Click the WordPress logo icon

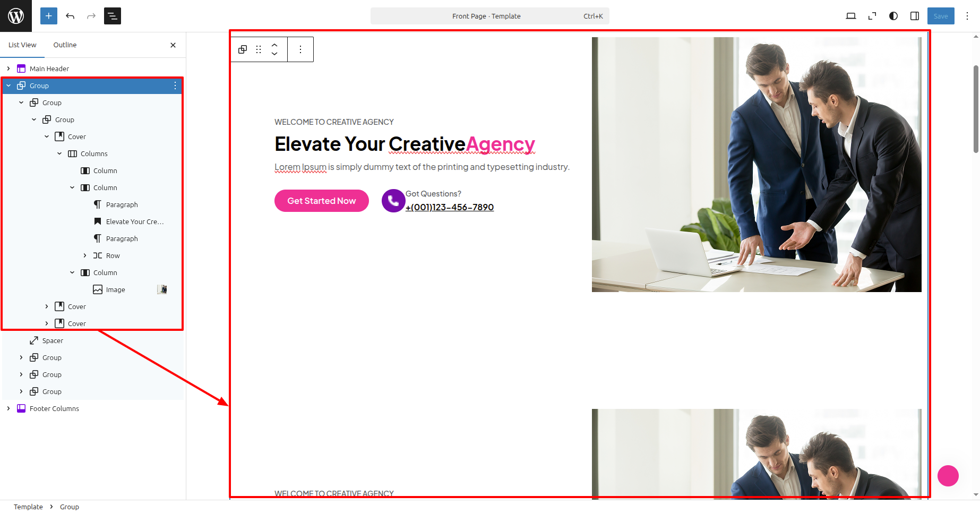(16, 16)
